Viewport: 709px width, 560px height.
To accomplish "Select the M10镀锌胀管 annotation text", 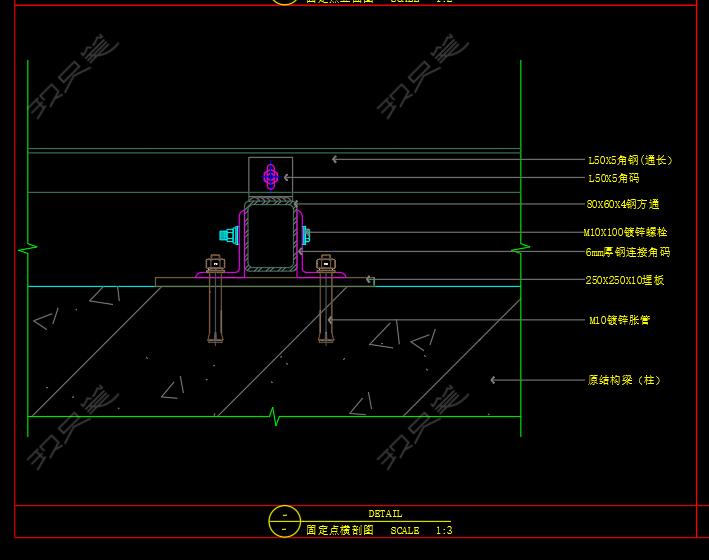I will (619, 321).
